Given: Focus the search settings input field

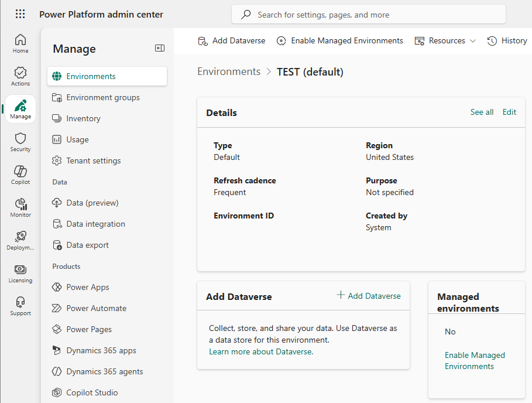Looking at the screenshot, I should click(x=369, y=15).
